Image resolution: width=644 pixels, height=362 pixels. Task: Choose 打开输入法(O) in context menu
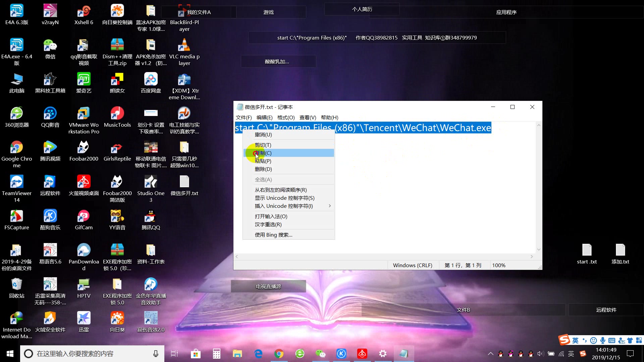click(288, 216)
